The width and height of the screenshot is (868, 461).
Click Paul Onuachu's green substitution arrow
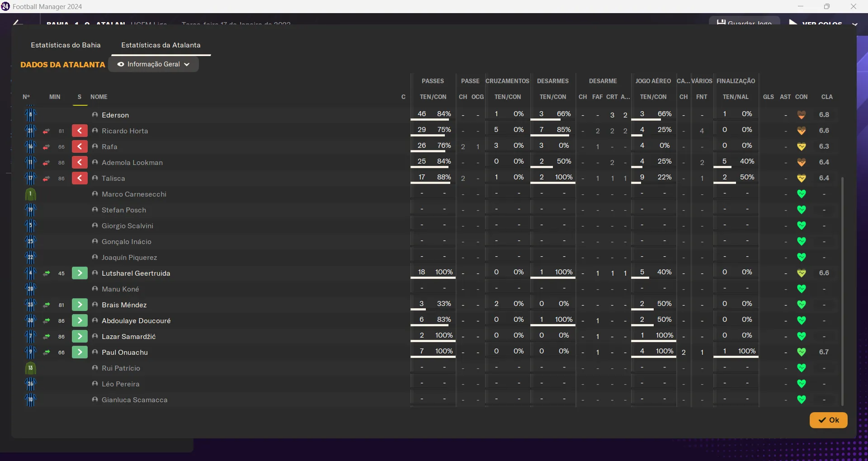[x=80, y=353]
